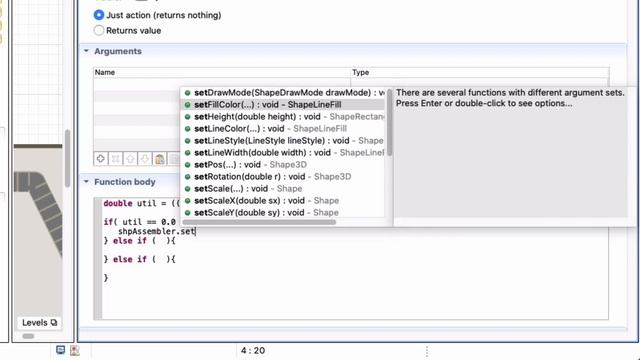This screenshot has height=360, width=640.
Task: Choose setDrawMode(ShapeDrawMode drawMode) suggestion
Action: coord(283,93)
